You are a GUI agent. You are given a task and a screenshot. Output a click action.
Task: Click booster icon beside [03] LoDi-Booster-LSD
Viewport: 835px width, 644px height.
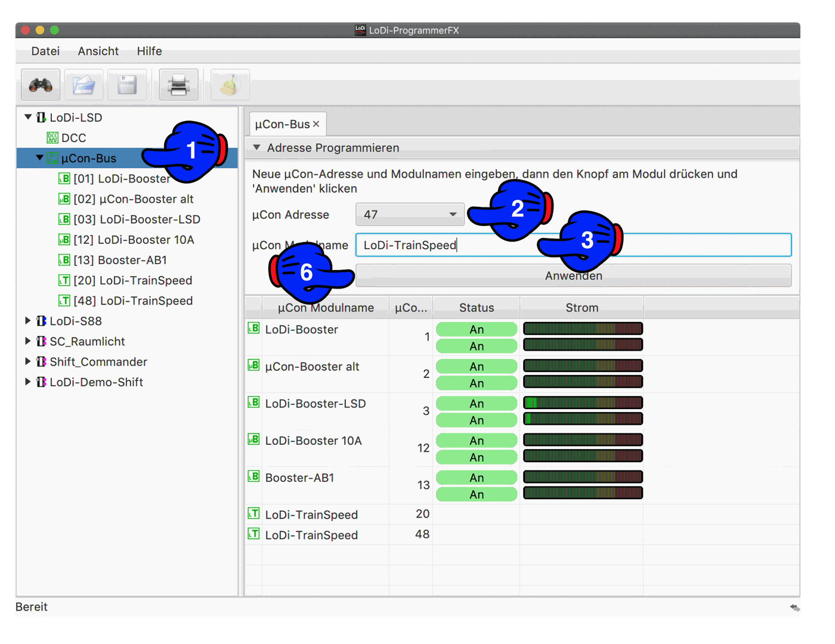[x=64, y=219]
